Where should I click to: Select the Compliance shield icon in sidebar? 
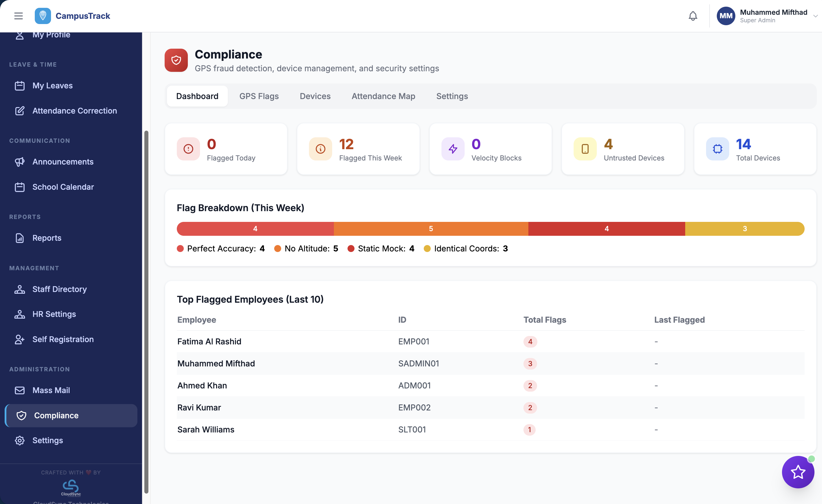tap(21, 415)
